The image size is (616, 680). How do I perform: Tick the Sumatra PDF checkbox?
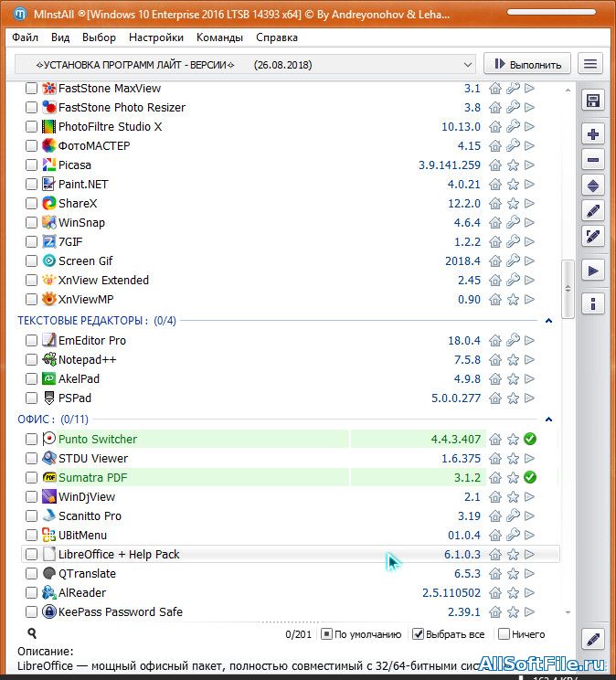(31, 477)
